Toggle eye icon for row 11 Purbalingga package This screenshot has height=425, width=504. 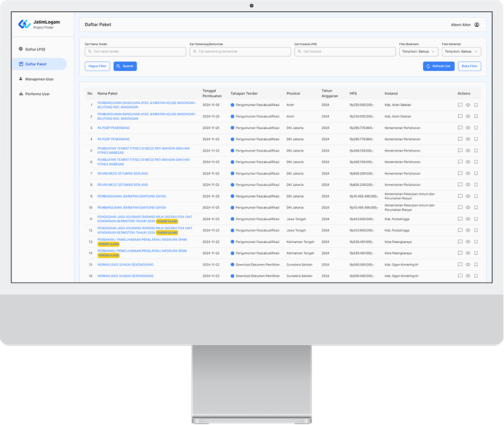468,219
